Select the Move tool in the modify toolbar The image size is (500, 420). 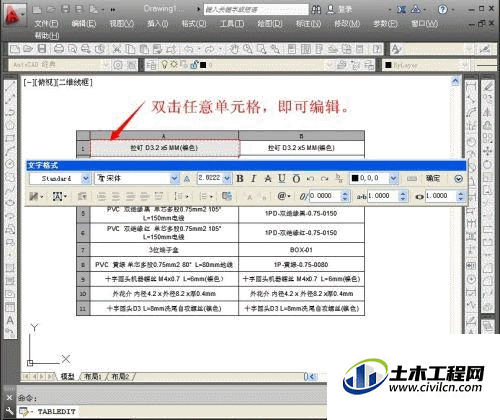click(x=488, y=151)
